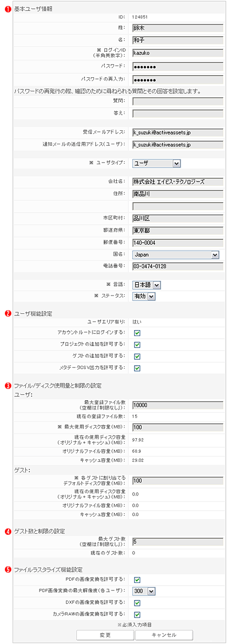The height and width of the screenshot is (644, 227).
Task: Toggle プロジェクトの追加を許可する checkbox
Action: (137, 345)
